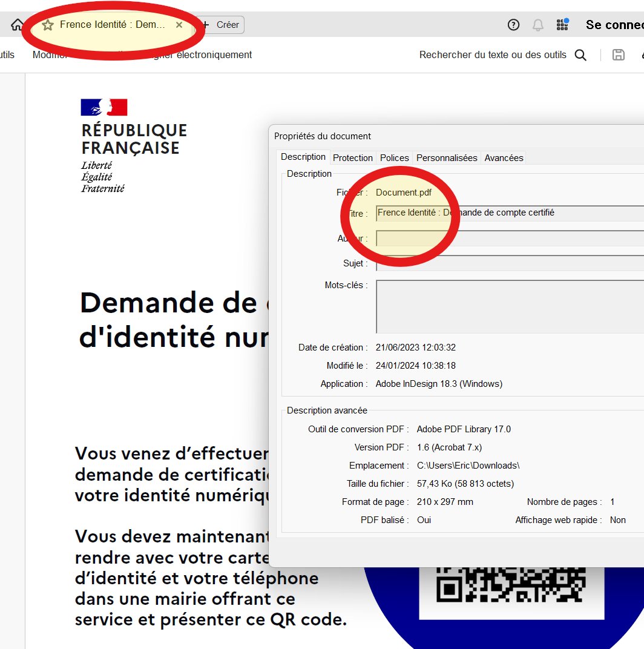The width and height of the screenshot is (644, 649).
Task: Click the search magnifier icon
Action: point(580,54)
